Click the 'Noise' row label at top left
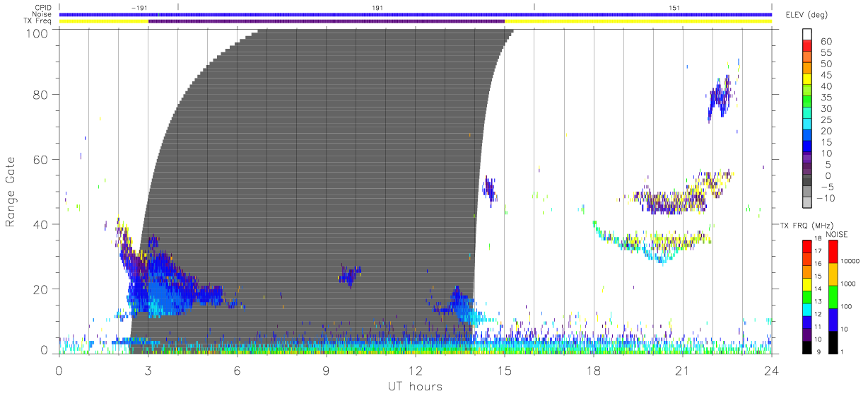 point(43,14)
